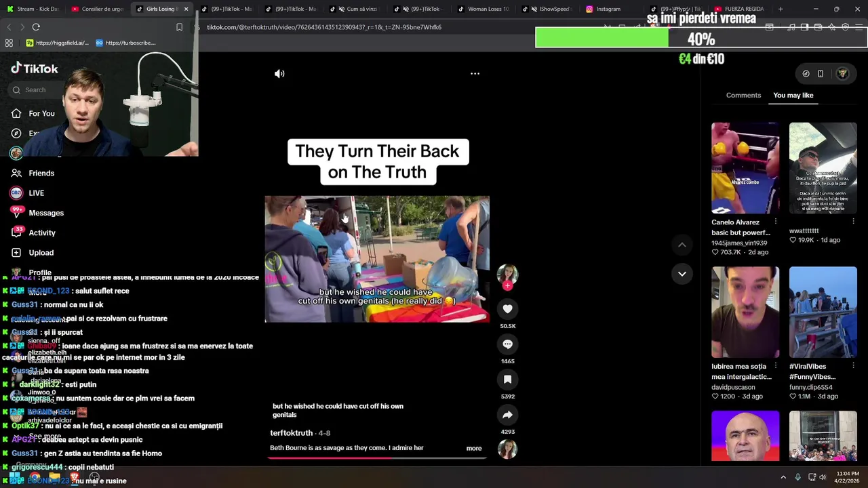Select the You may like tab
Image resolution: width=868 pixels, height=488 pixels.
[793, 95]
